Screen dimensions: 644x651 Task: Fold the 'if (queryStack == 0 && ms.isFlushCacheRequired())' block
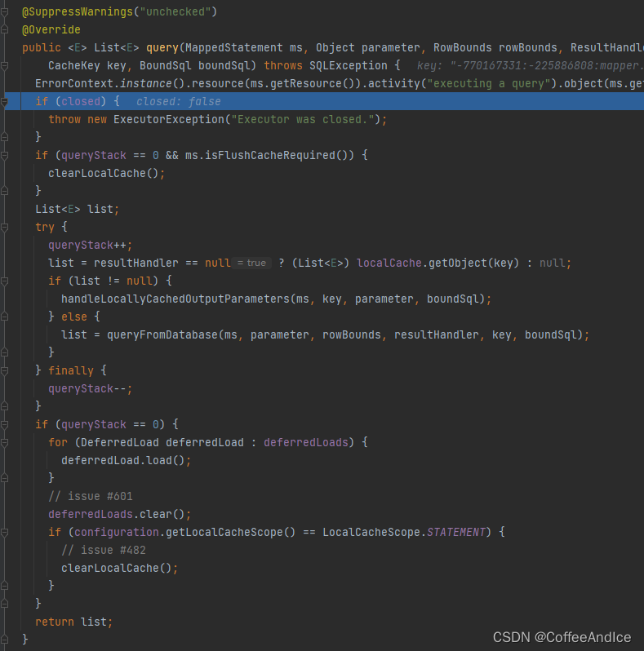[5, 156]
